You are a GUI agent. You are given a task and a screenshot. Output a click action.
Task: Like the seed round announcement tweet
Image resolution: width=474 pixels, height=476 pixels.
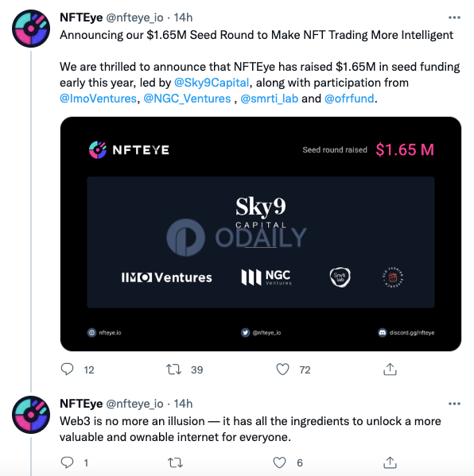point(282,370)
